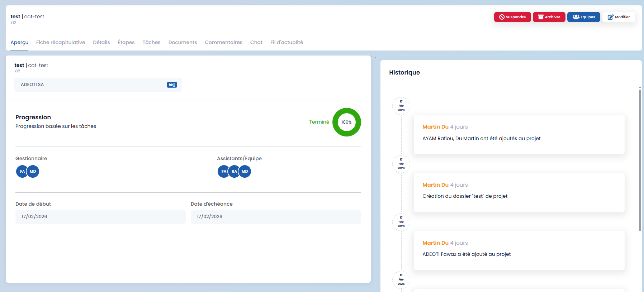644x292 pixels.
Task: Click the hhjj badge on ADEOTI SA
Action: [172, 85]
